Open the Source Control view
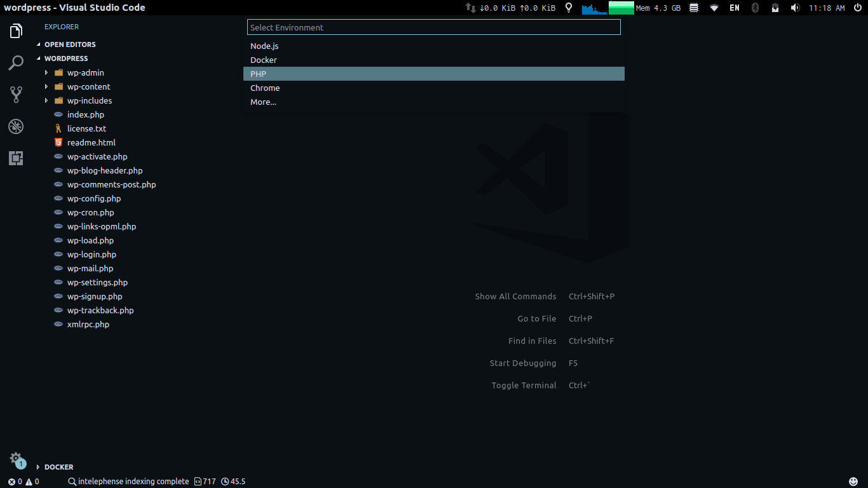Screen dimensions: 868x488 (16, 94)
